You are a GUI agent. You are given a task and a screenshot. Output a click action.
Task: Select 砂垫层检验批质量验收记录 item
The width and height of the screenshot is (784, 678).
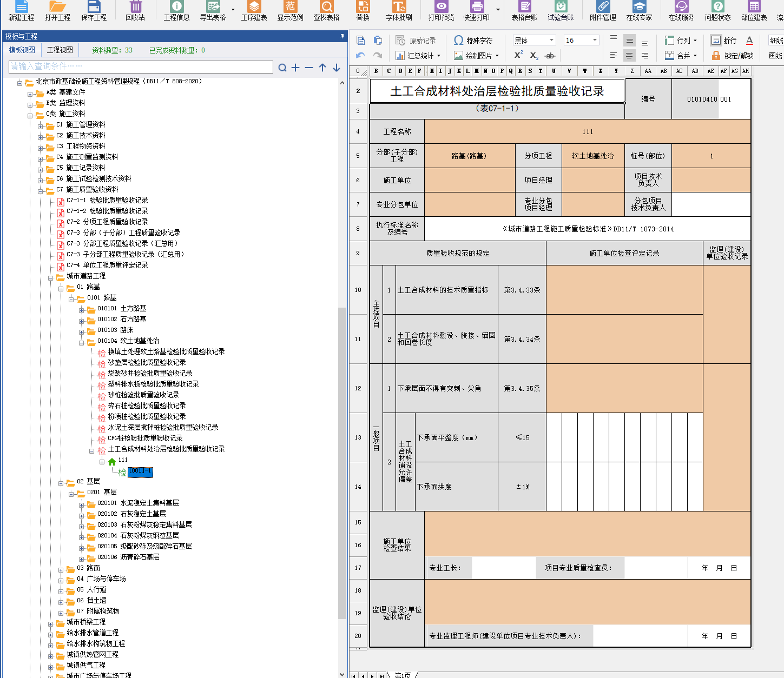[x=147, y=362]
